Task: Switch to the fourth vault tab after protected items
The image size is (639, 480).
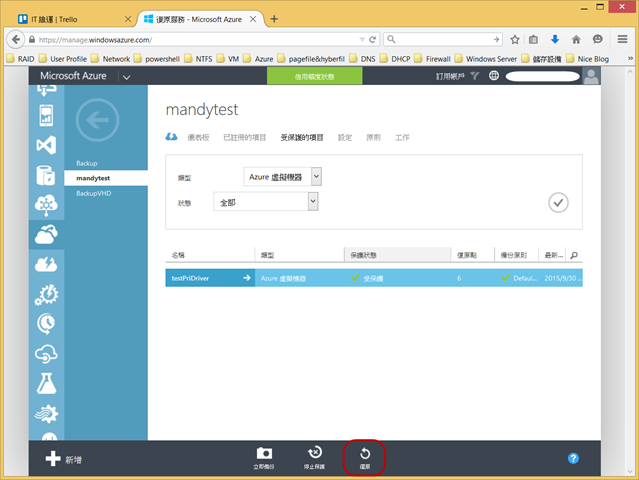Action: coord(345,138)
